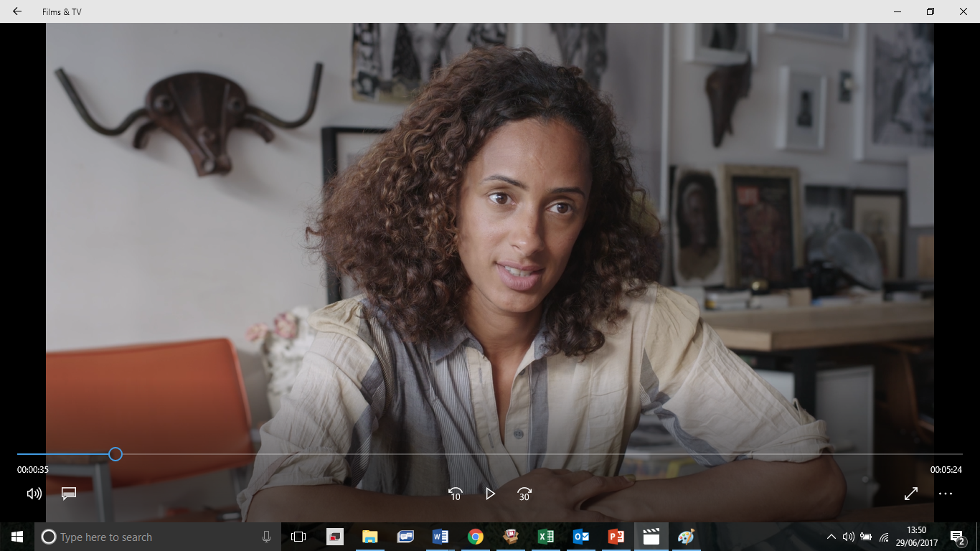
Task: Expand the hidden system tray icons chevron
Action: (831, 537)
